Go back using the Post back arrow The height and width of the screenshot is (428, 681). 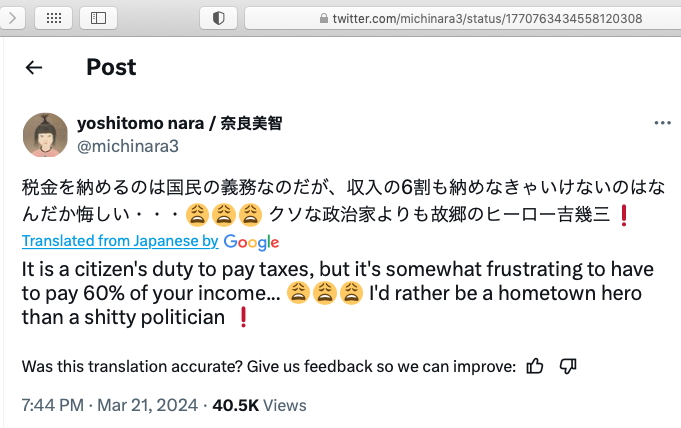(x=34, y=67)
